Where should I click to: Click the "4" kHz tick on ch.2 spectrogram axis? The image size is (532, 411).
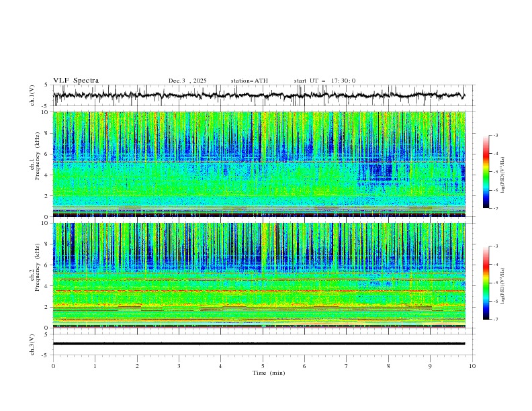point(47,286)
